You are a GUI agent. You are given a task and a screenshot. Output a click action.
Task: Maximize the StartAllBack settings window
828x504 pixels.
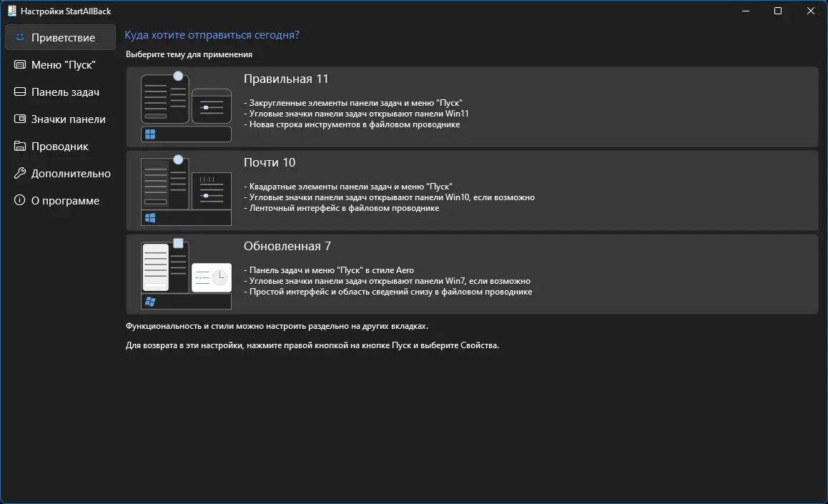pyautogui.click(x=778, y=11)
